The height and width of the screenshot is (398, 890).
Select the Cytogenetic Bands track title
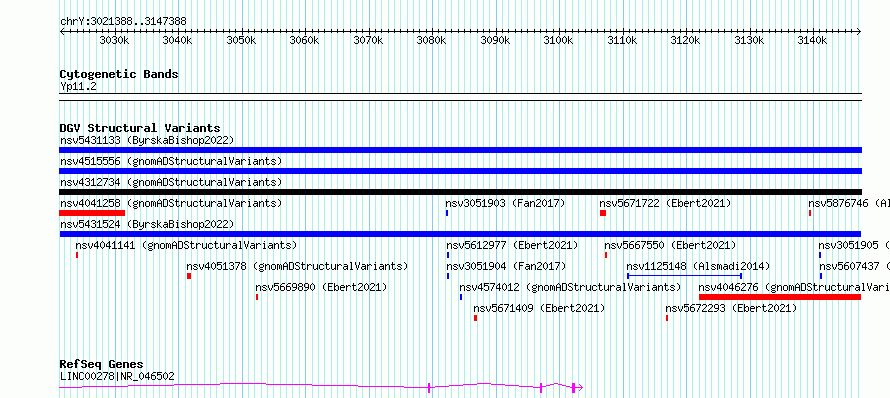[119, 74]
